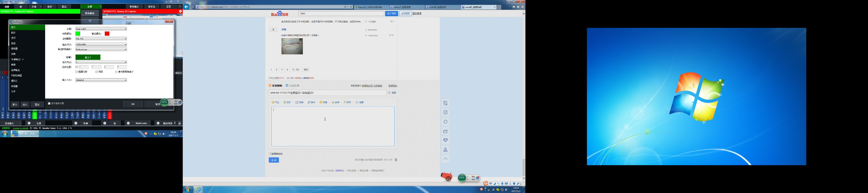The width and height of the screenshot is (868, 193).
Task: Click the vMix HD taskbar button
Action: click(25, 134)
